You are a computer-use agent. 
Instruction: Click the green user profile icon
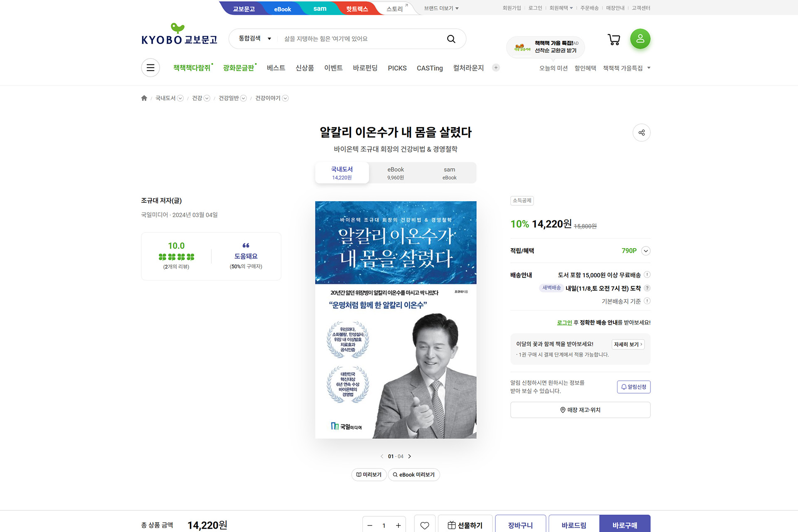(x=640, y=39)
